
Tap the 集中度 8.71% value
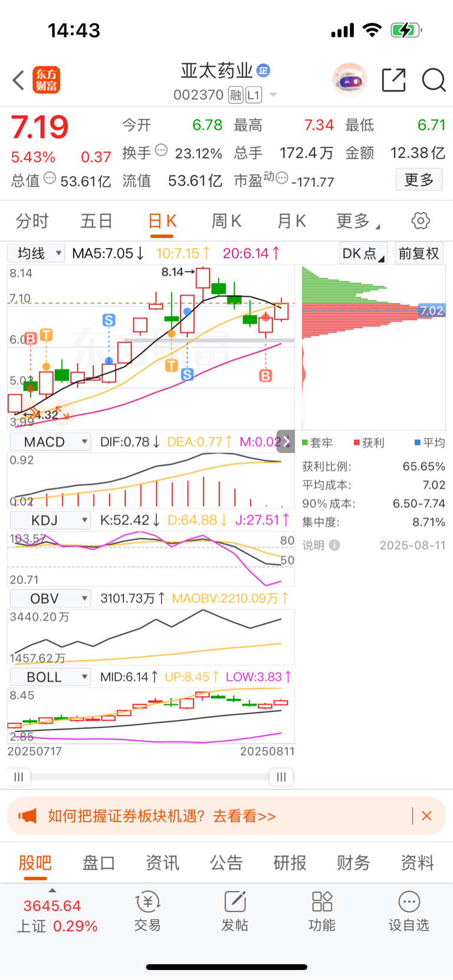click(429, 522)
